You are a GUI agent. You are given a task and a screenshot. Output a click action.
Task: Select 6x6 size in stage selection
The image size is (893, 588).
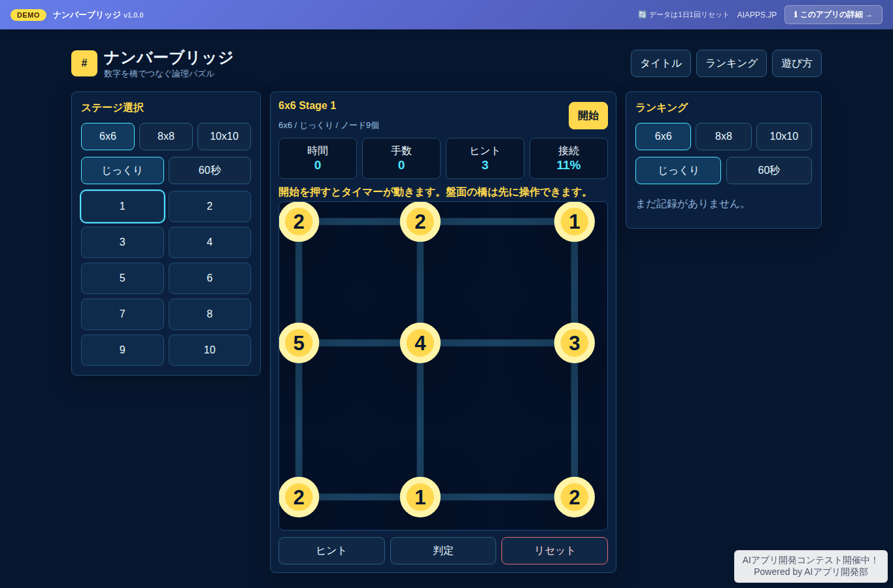point(108,137)
